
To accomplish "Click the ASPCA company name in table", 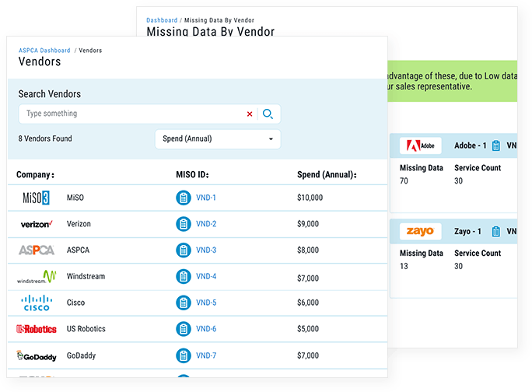I will coord(78,250).
